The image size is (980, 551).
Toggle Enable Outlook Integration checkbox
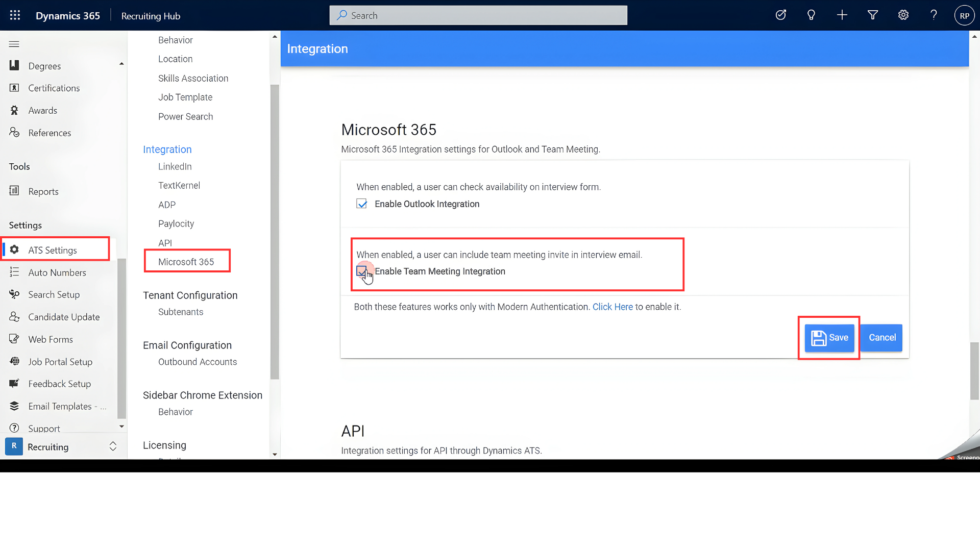coord(361,204)
